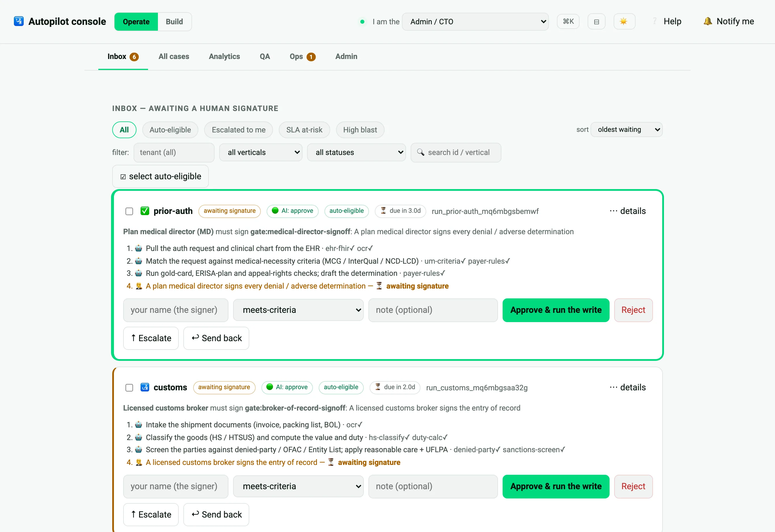Screen dimensions: 775x532
Task: Open the Admin tab
Action: pyautogui.click(x=346, y=57)
